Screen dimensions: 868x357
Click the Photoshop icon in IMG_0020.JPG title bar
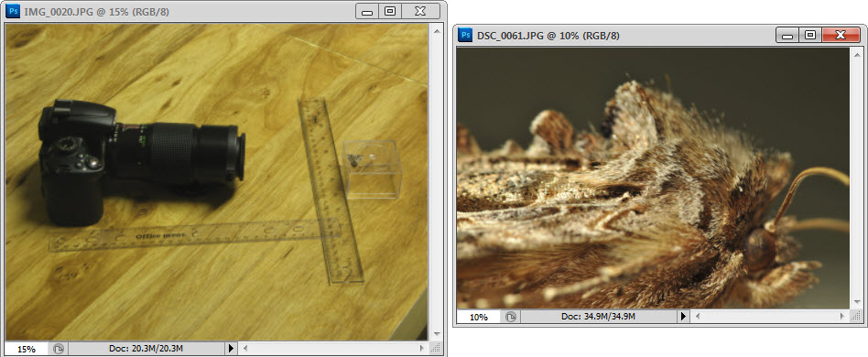(16, 10)
